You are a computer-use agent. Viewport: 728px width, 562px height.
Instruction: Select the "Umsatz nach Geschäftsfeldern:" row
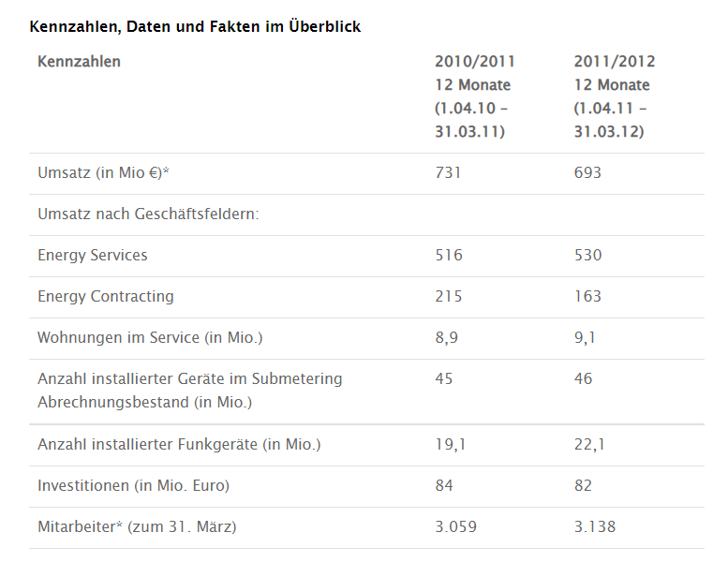(148, 214)
